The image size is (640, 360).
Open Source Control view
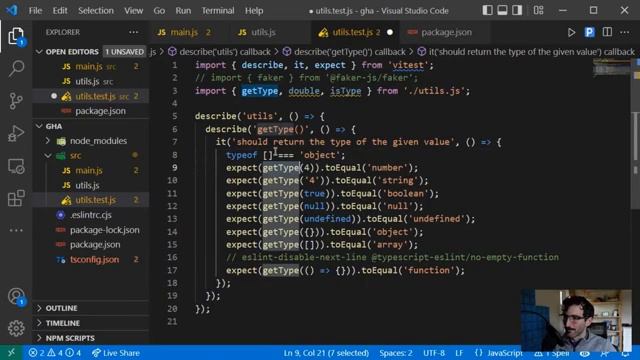[16, 101]
